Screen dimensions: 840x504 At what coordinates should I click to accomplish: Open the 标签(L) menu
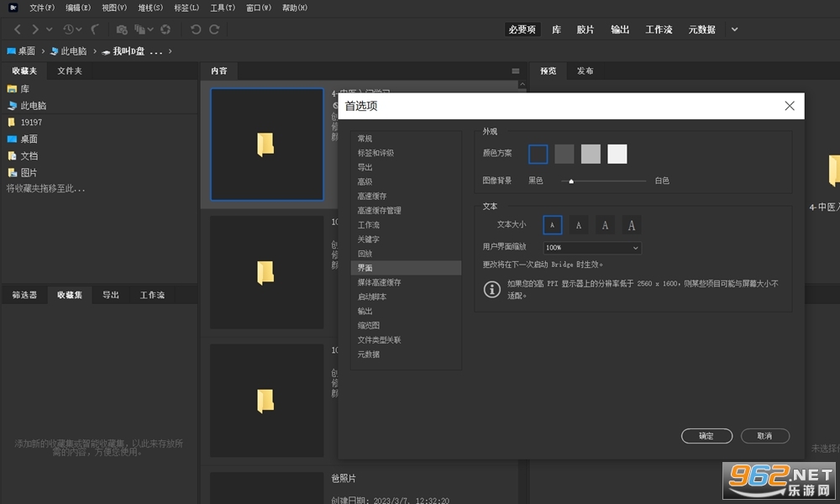point(186,8)
